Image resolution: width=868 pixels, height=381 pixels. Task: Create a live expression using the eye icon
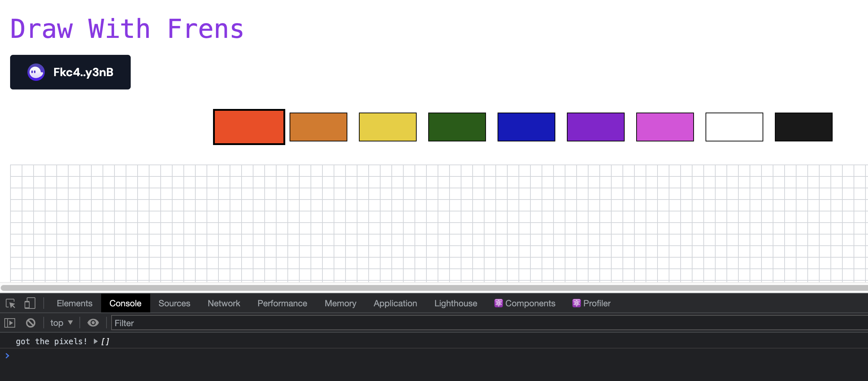(93, 323)
